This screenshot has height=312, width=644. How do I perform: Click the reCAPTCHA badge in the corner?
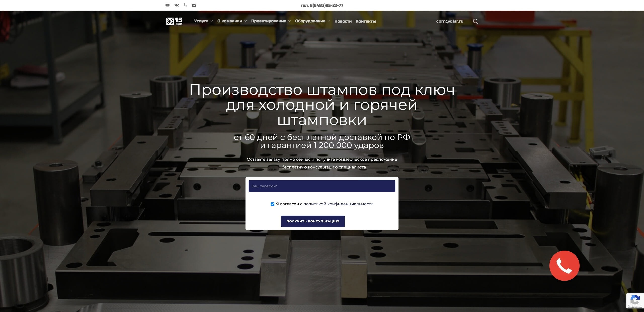click(635, 301)
